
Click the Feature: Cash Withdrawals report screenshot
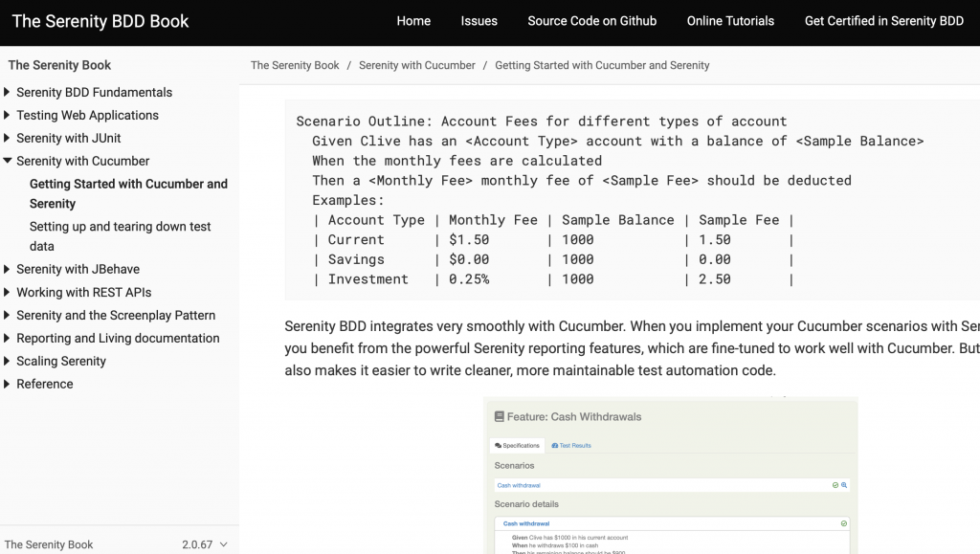coord(671,476)
